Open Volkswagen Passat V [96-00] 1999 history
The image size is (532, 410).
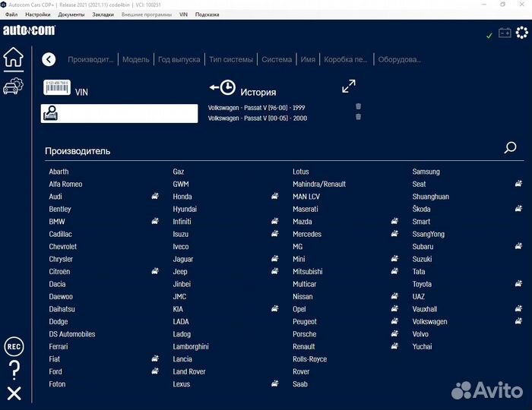[x=256, y=108]
